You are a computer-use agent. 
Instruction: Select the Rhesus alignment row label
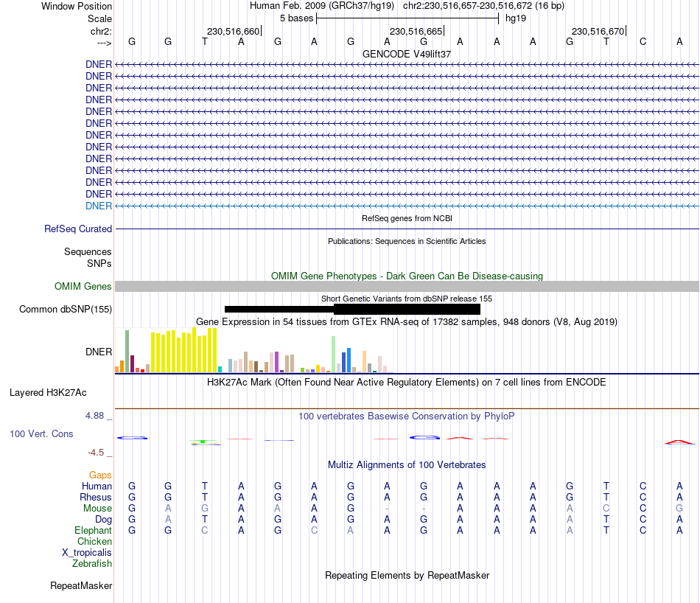click(96, 497)
